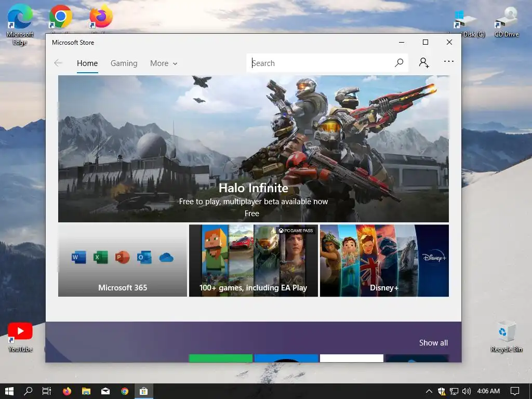Click the PowerPoint icon in Microsoft 365 tile
Screen dimensions: 532x399
coord(123,258)
